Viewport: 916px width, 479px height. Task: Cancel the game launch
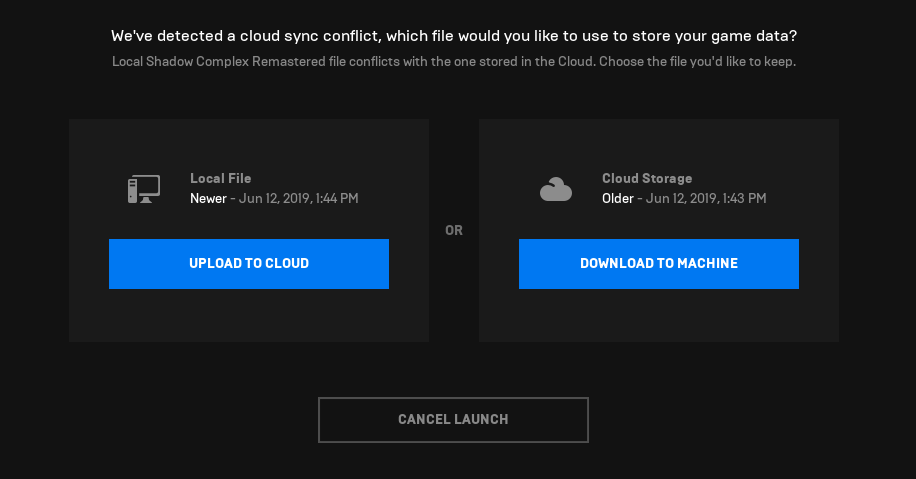pyautogui.click(x=453, y=420)
